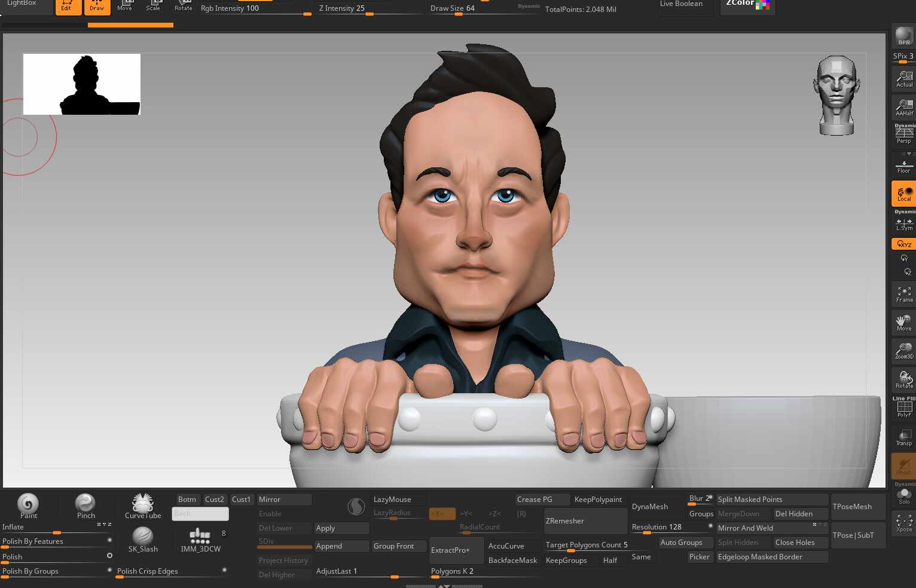This screenshot has height=588, width=916.
Task: Click the symmetry activate round icon
Action: click(356, 507)
